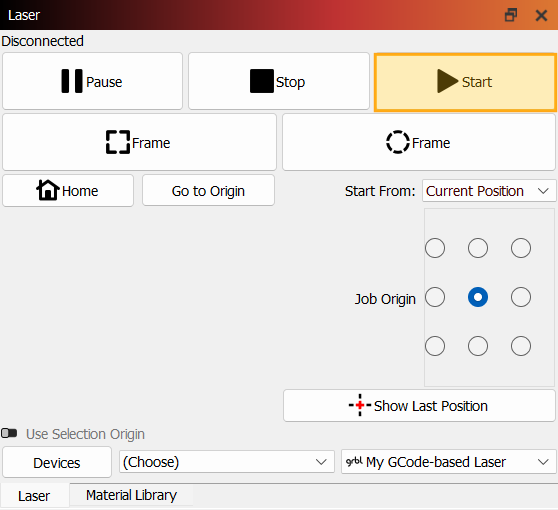Select bottom-right Job Origin radio

tap(521, 346)
